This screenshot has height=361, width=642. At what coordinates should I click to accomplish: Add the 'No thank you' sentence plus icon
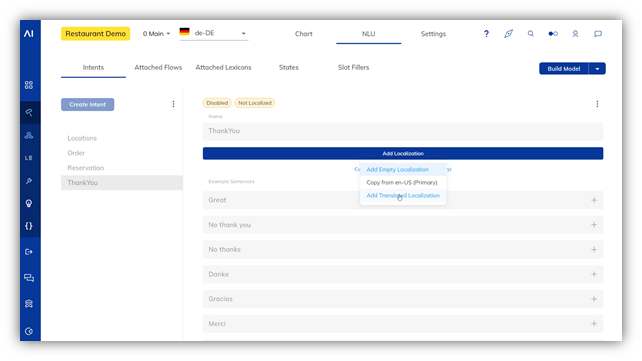[x=594, y=225]
